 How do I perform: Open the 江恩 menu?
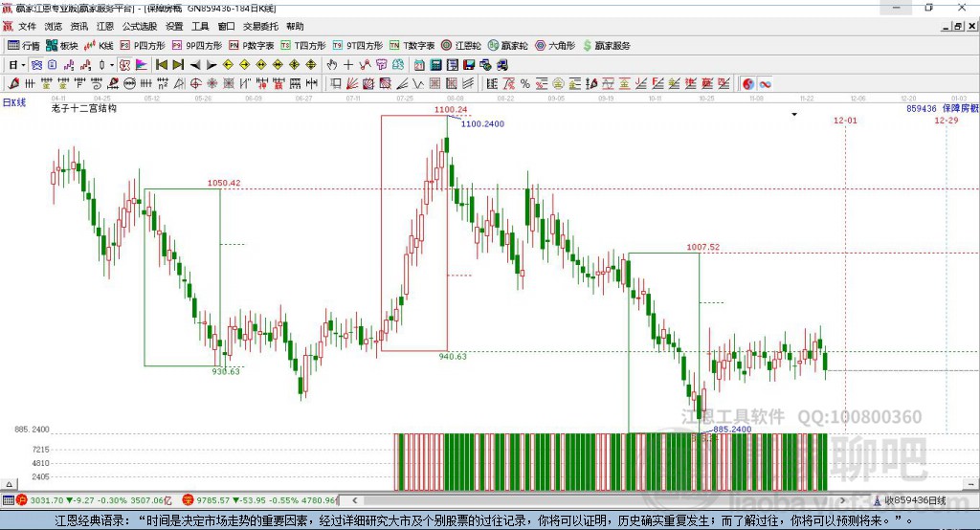105,26
